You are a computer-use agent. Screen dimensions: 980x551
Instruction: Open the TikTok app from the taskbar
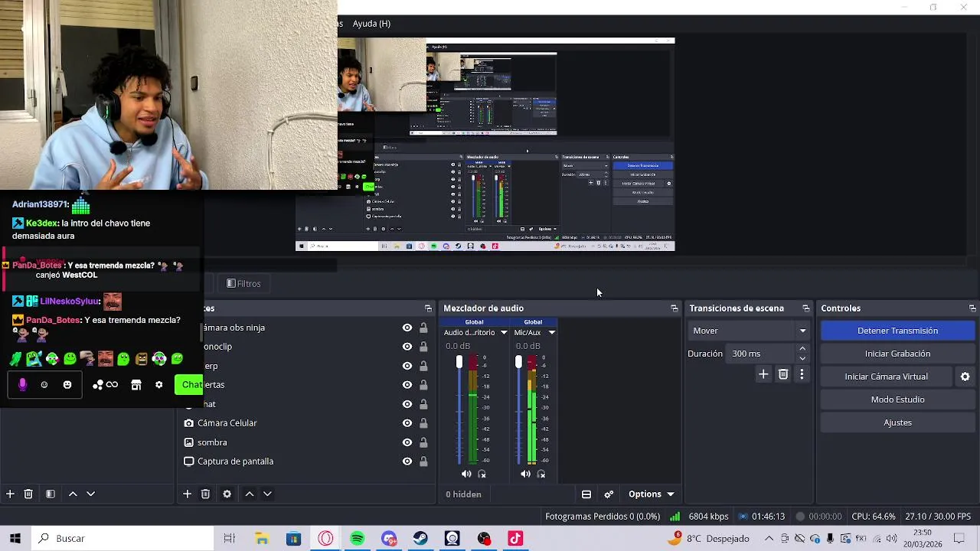click(515, 539)
